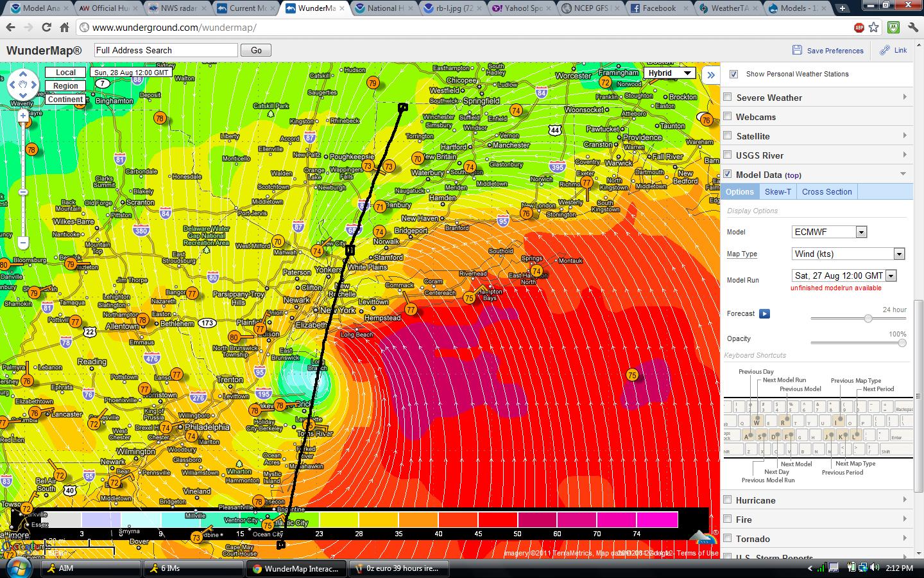The width and height of the screenshot is (924, 578).
Task: Switch to the Skew-T tab
Action: [778, 191]
